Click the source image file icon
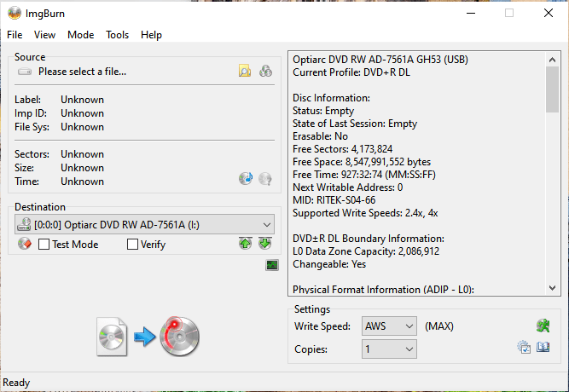 (x=112, y=337)
